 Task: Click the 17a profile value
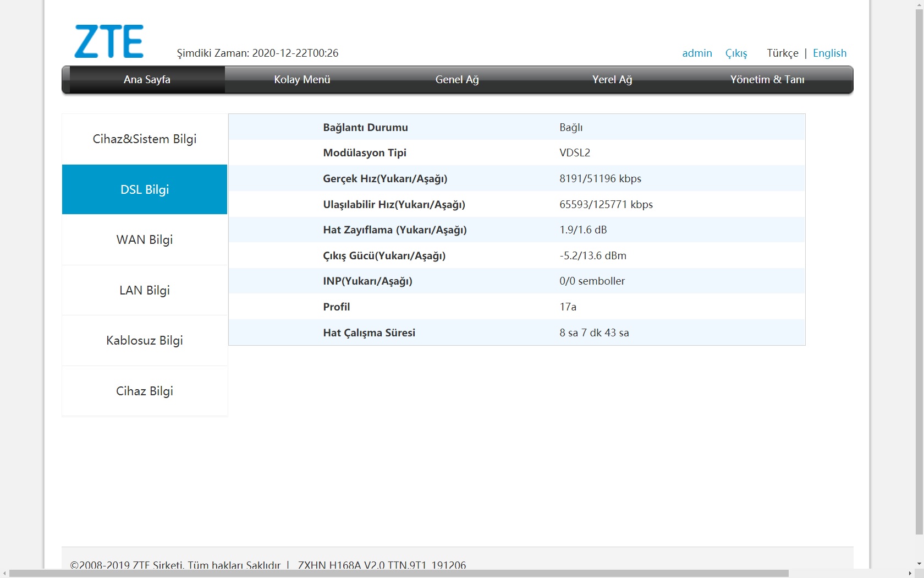pos(568,307)
